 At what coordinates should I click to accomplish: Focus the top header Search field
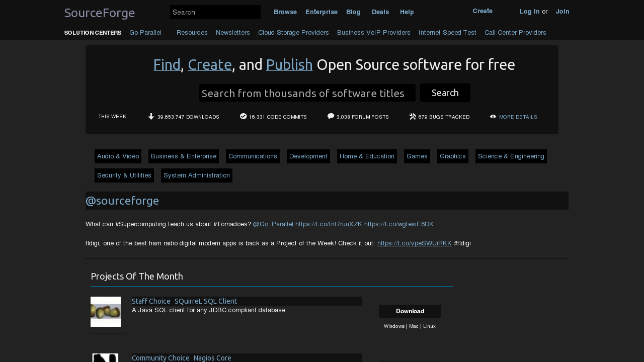[215, 12]
